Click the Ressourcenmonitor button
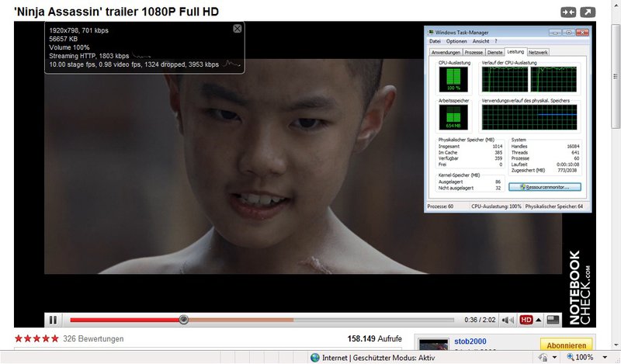 545,187
